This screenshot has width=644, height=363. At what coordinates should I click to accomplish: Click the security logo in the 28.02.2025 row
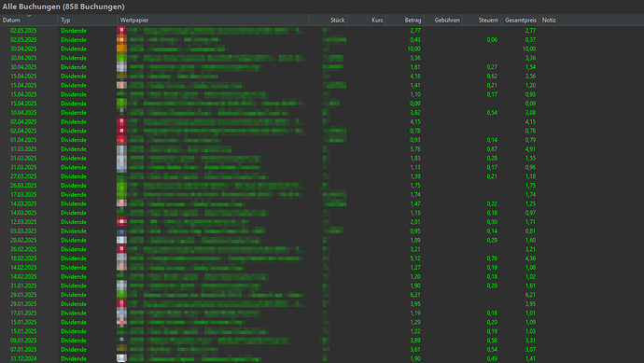click(121, 240)
